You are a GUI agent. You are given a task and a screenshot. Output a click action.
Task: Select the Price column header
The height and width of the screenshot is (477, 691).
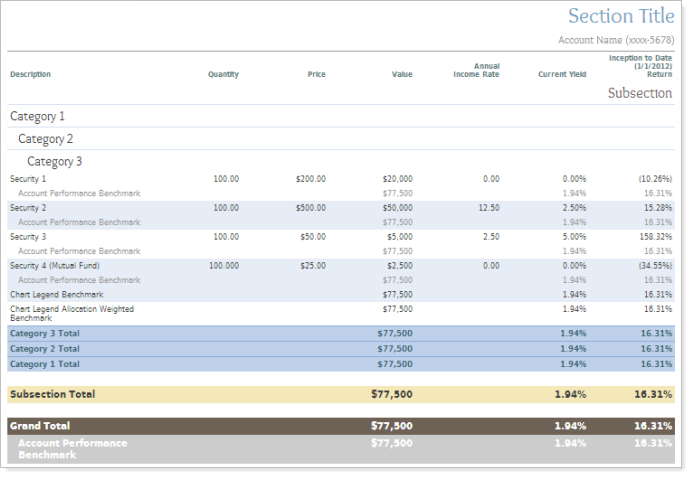pos(316,75)
